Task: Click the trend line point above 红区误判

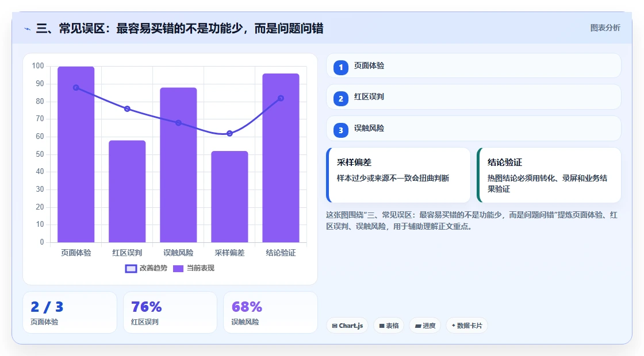Action: pyautogui.click(x=127, y=109)
